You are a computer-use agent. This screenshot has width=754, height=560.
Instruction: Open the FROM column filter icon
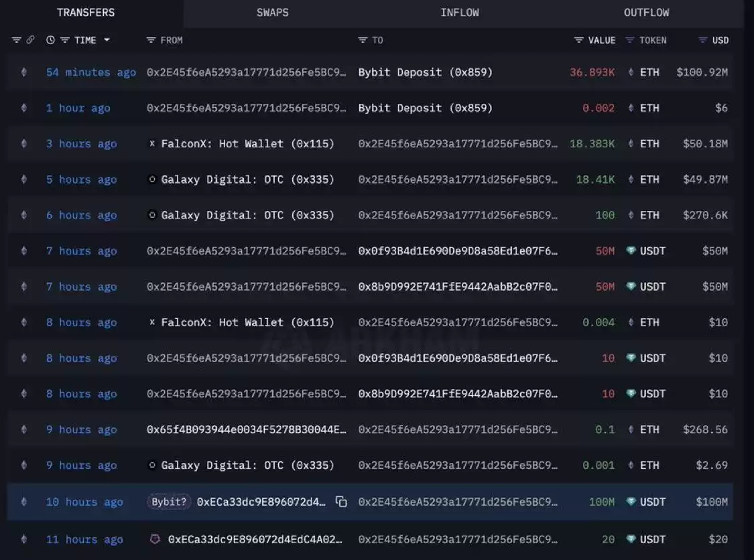tap(151, 40)
